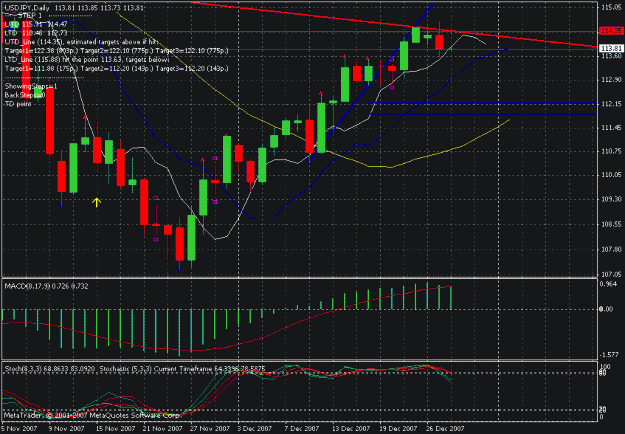Click the 115.05 price scale value
This screenshot has width=625, height=434.
pos(611,7)
